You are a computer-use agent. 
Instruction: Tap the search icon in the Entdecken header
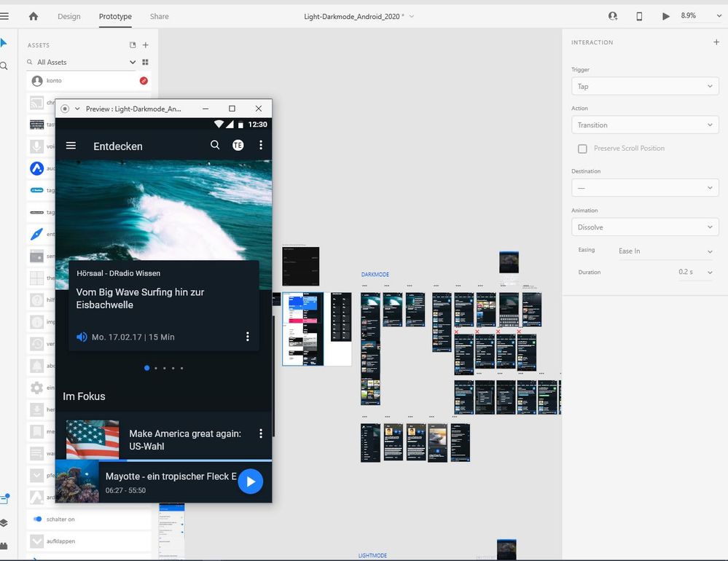215,145
